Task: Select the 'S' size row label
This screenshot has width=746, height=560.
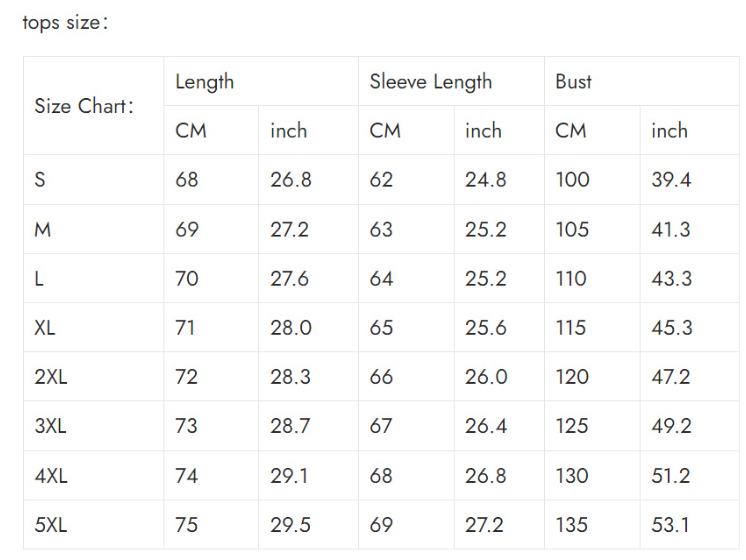Action: 40,180
